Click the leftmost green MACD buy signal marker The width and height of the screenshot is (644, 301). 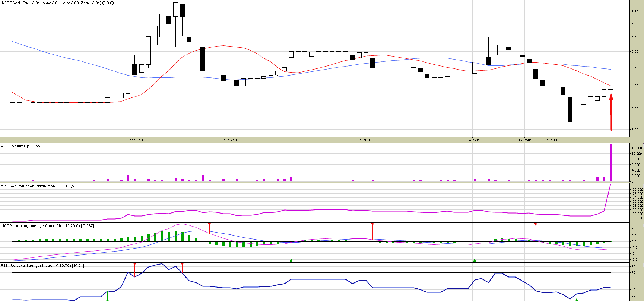[291, 260]
